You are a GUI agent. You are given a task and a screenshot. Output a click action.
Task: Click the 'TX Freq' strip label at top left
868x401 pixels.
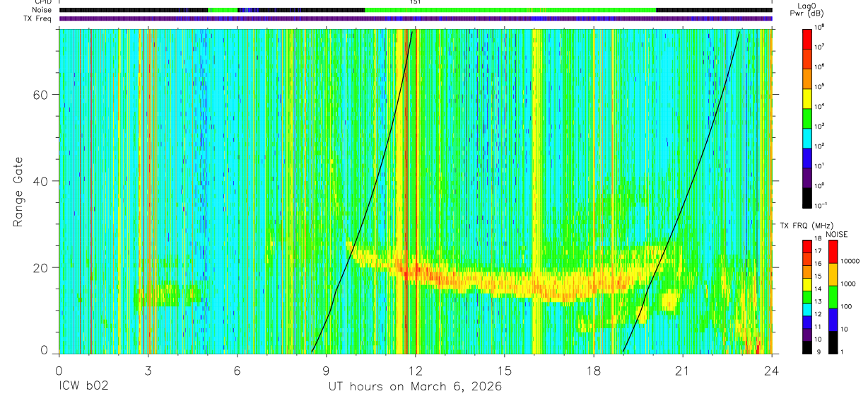(x=39, y=18)
